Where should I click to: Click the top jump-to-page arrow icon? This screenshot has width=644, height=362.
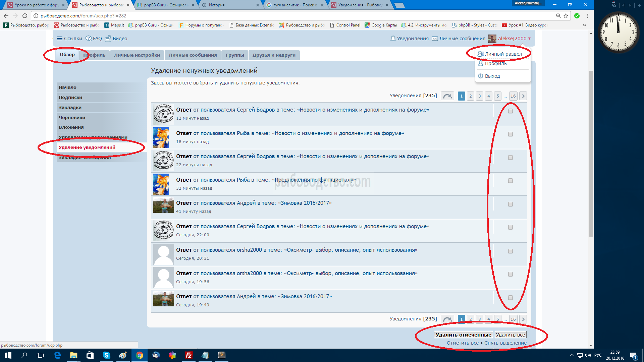click(x=447, y=96)
